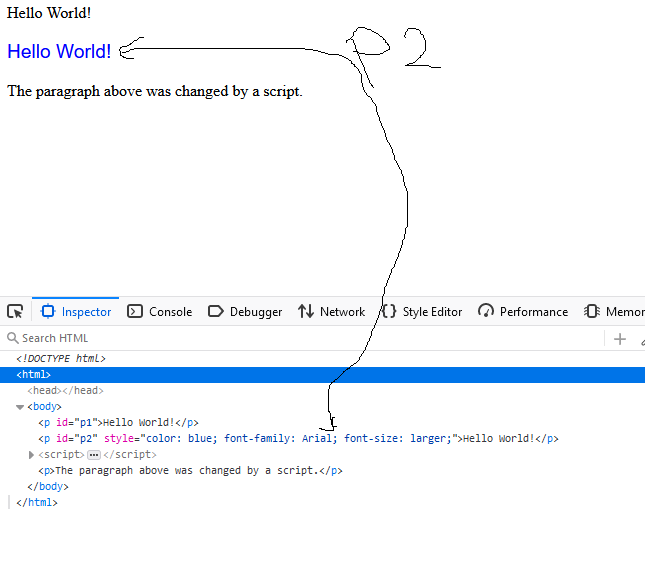Click the Inspector tab icon
The height and width of the screenshot is (580, 645).
(x=48, y=311)
